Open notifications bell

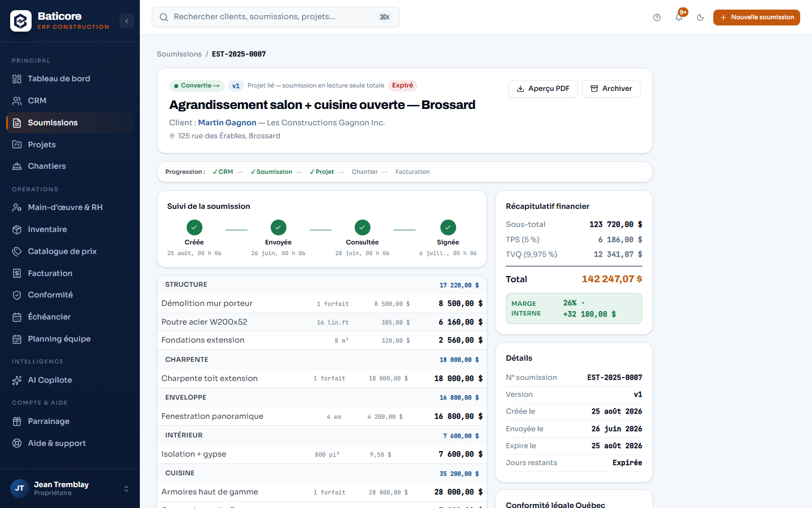pos(679,17)
